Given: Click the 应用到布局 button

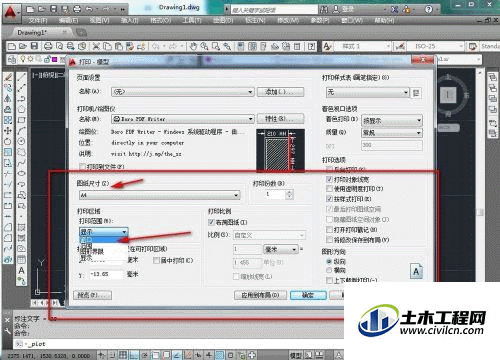Looking at the screenshot, I should coord(260,295).
